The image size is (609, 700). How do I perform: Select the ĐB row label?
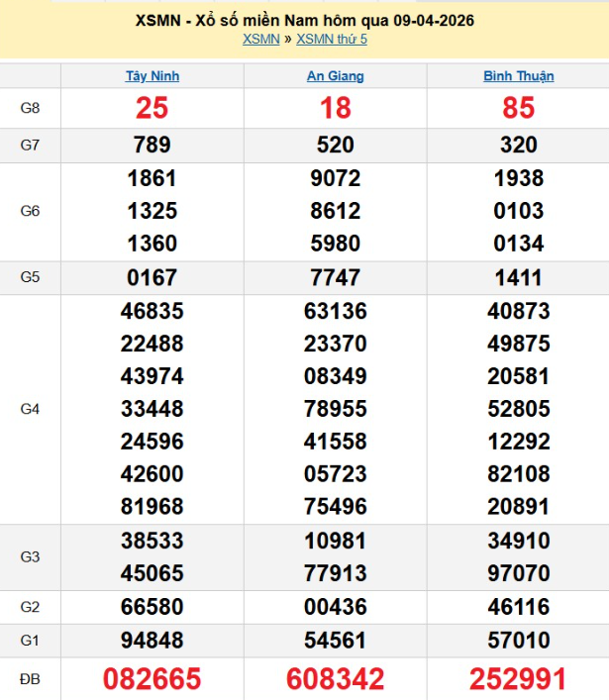(x=30, y=679)
